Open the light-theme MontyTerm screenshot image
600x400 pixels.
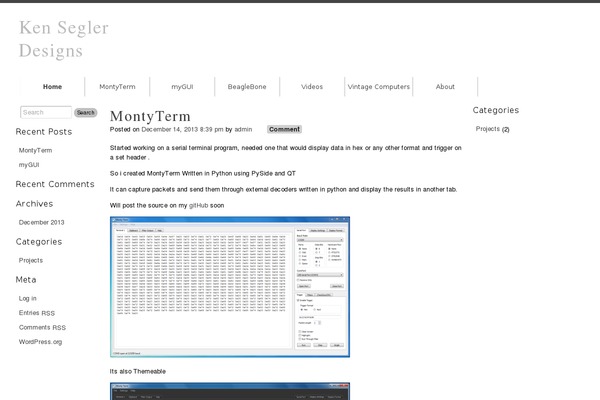[230, 287]
